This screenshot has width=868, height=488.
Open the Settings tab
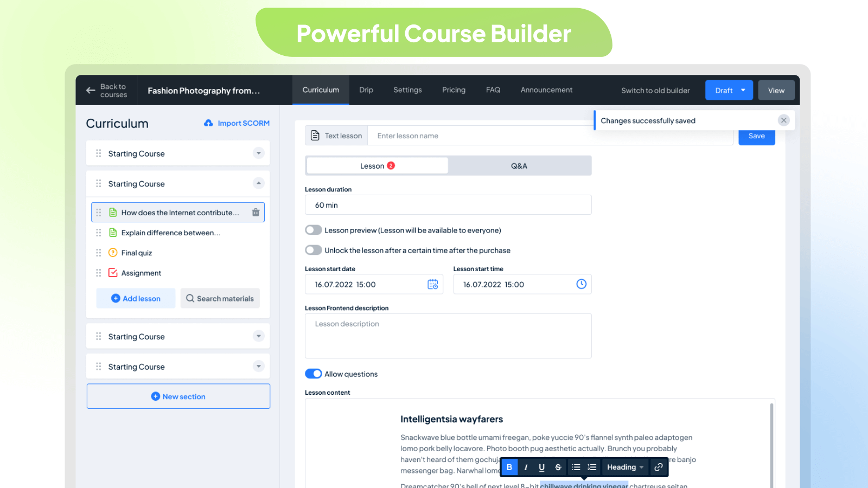coord(407,90)
